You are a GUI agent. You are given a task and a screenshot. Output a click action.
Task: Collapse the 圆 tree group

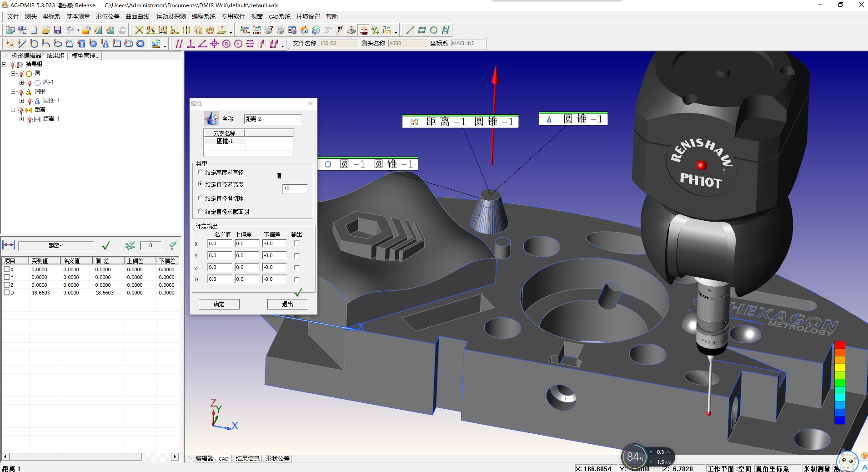point(13,73)
